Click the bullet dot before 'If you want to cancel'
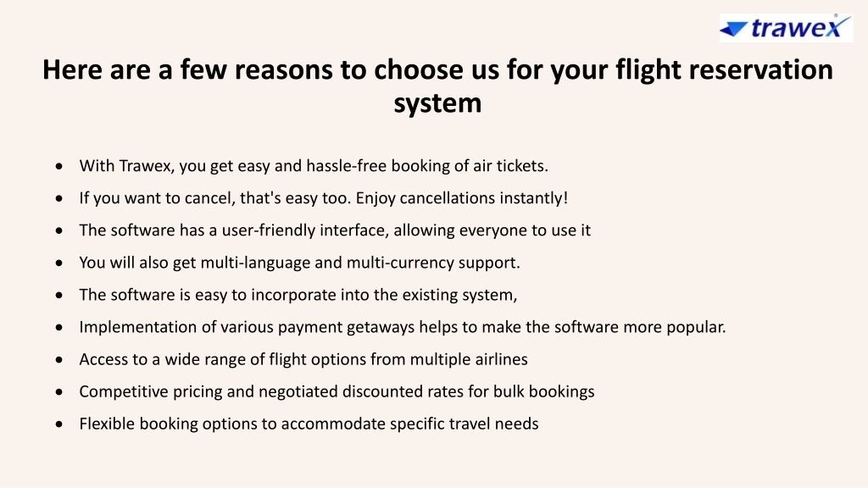The image size is (868, 488). (59, 198)
